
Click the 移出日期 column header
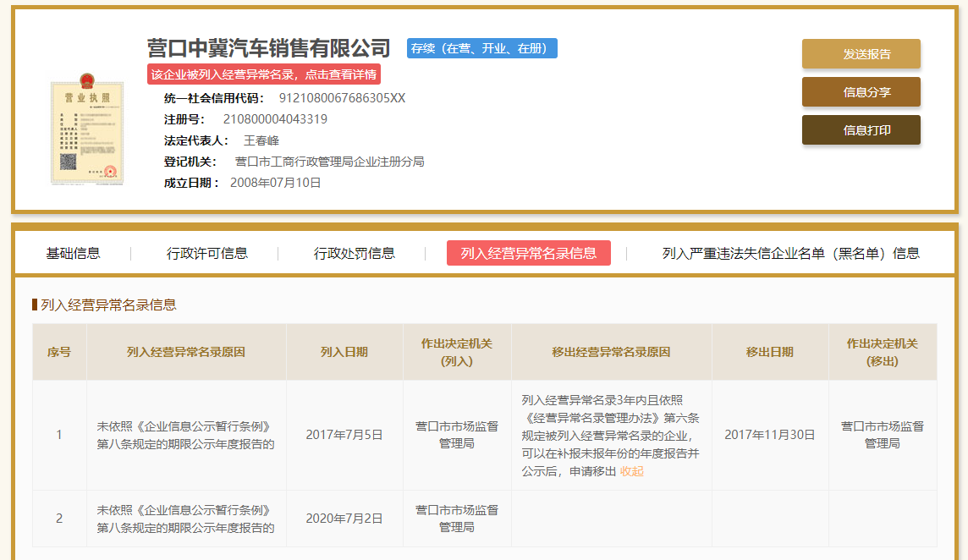pyautogui.click(x=769, y=352)
